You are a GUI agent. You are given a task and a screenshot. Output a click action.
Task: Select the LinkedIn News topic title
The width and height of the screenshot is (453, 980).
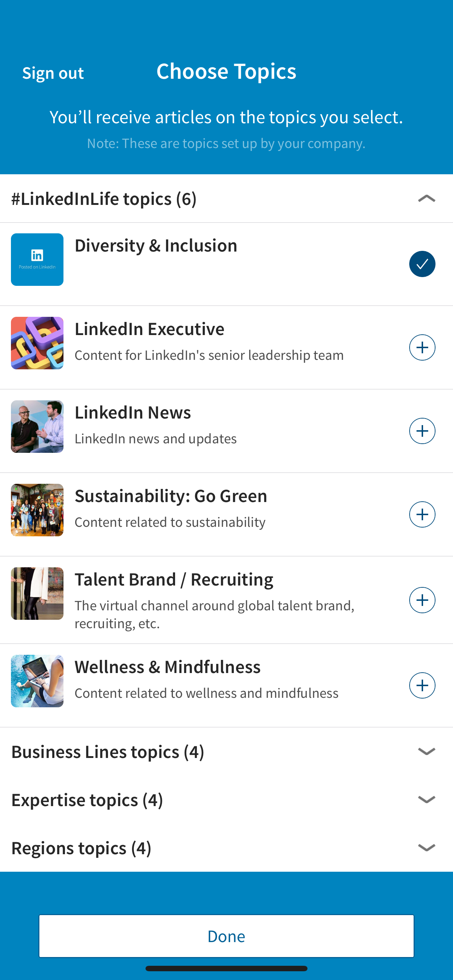132,412
